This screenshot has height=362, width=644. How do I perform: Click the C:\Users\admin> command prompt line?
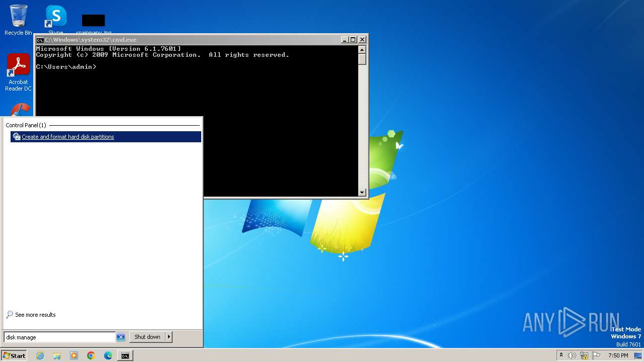(x=66, y=67)
